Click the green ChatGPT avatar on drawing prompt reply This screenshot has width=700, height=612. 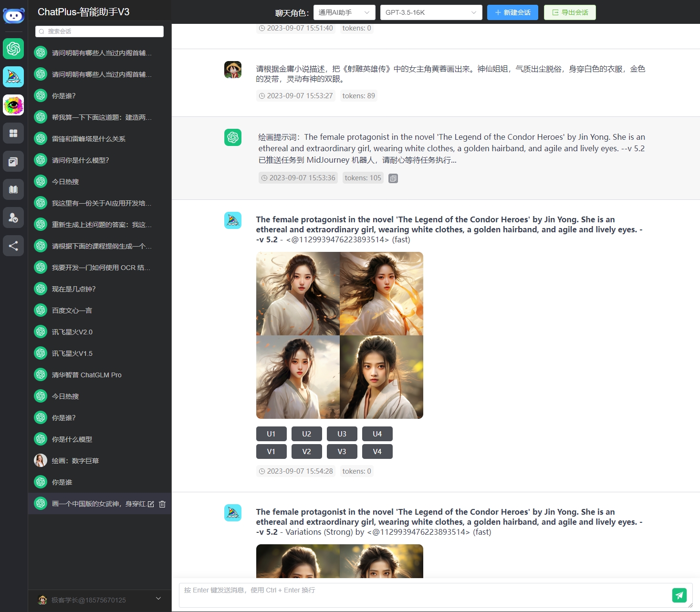point(233,137)
